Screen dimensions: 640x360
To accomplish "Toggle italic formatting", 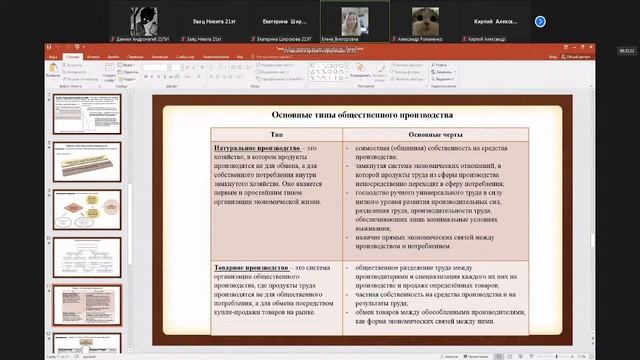I will coord(152,77).
